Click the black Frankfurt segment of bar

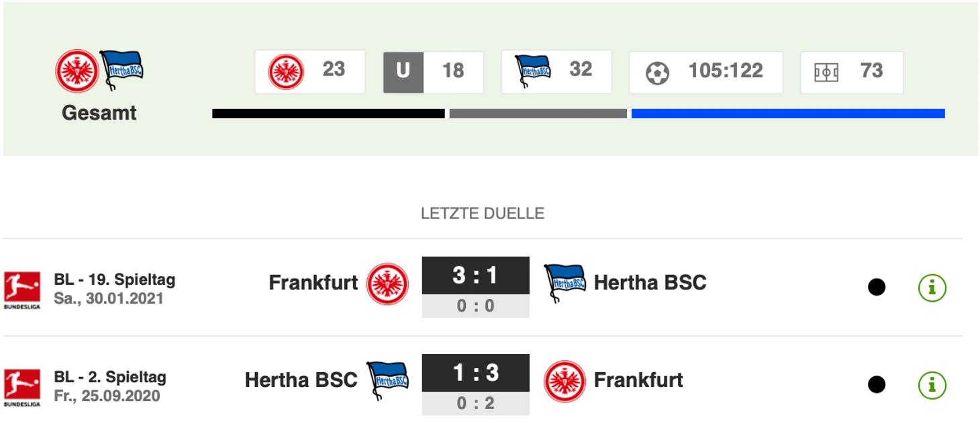tap(328, 114)
